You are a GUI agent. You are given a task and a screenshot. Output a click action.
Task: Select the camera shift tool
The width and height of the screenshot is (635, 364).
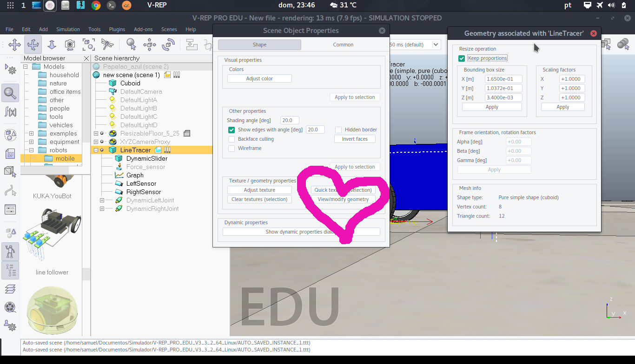tap(52, 45)
